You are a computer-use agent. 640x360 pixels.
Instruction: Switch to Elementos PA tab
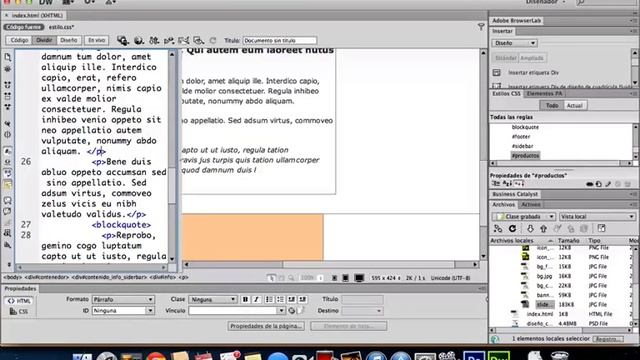tap(544, 93)
